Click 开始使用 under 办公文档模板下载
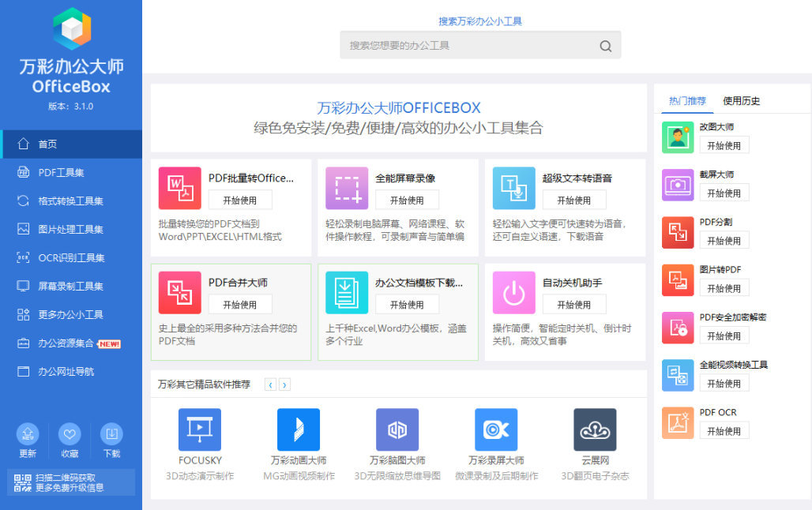 [x=407, y=305]
